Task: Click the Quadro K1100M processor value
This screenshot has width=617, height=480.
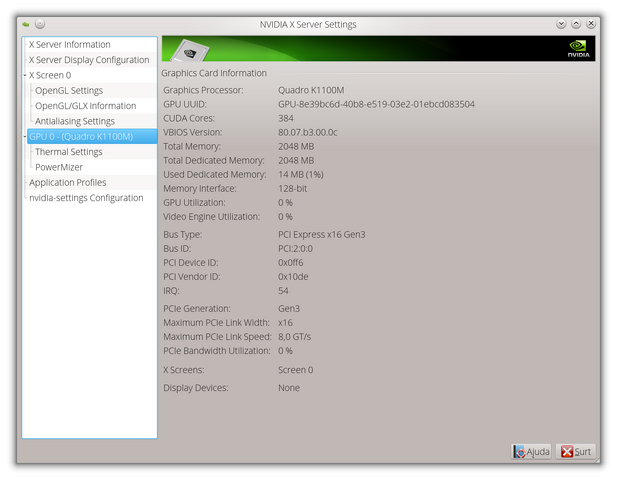Action: [311, 90]
